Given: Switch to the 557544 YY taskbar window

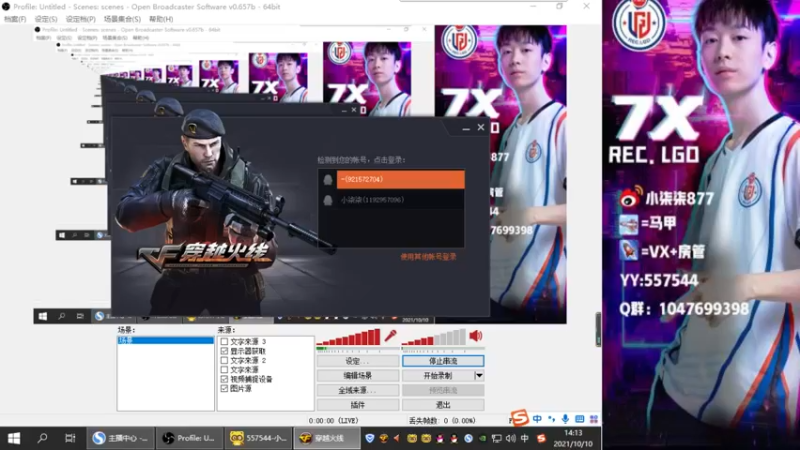Looking at the screenshot, I should pyautogui.click(x=258, y=438).
